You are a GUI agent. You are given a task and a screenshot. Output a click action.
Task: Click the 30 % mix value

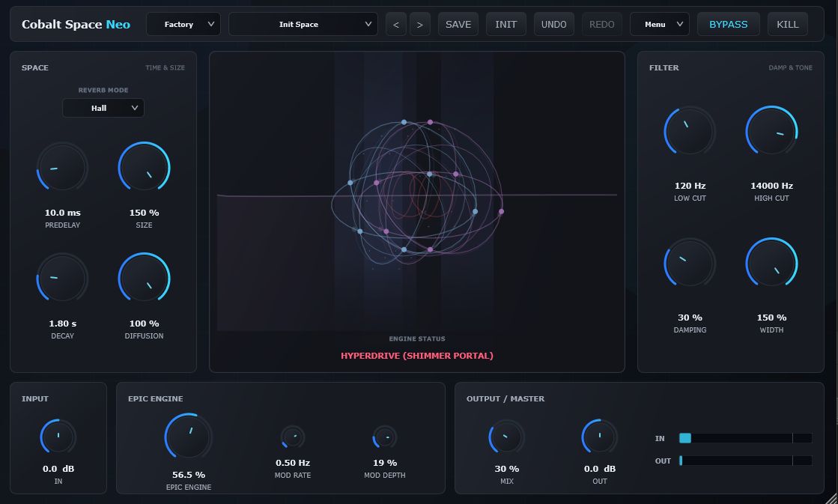pos(507,469)
